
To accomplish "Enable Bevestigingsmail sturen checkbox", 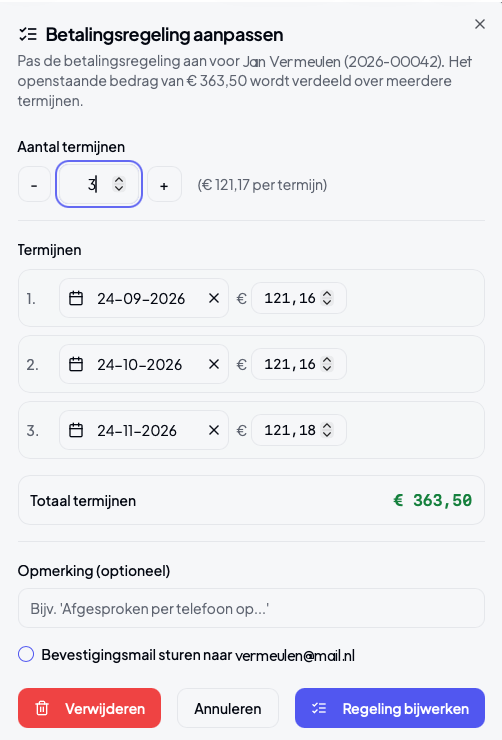I will (x=26, y=655).
